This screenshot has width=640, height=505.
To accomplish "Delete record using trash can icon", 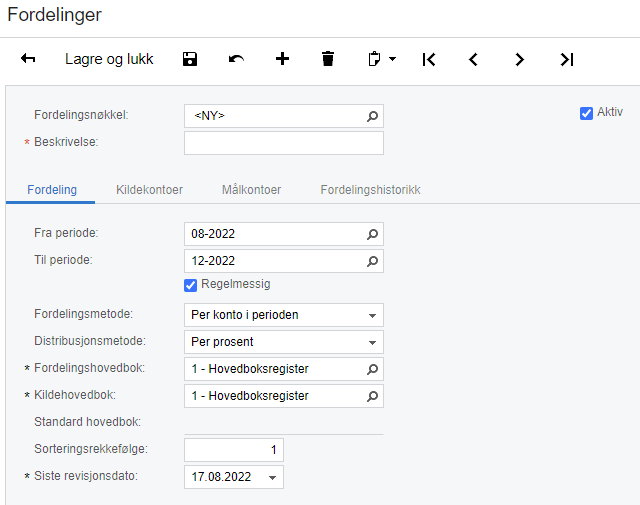I will coord(328,59).
